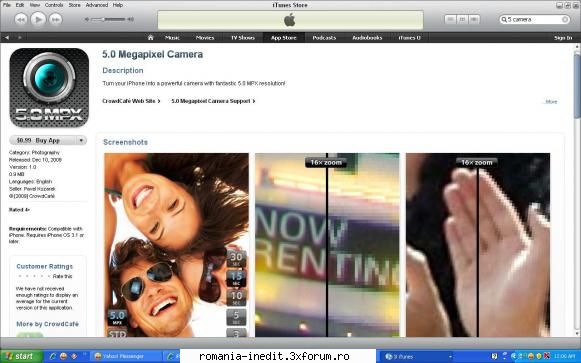Click the low volume speaker icon
Viewport: 581px width, 363px height.
click(x=87, y=19)
